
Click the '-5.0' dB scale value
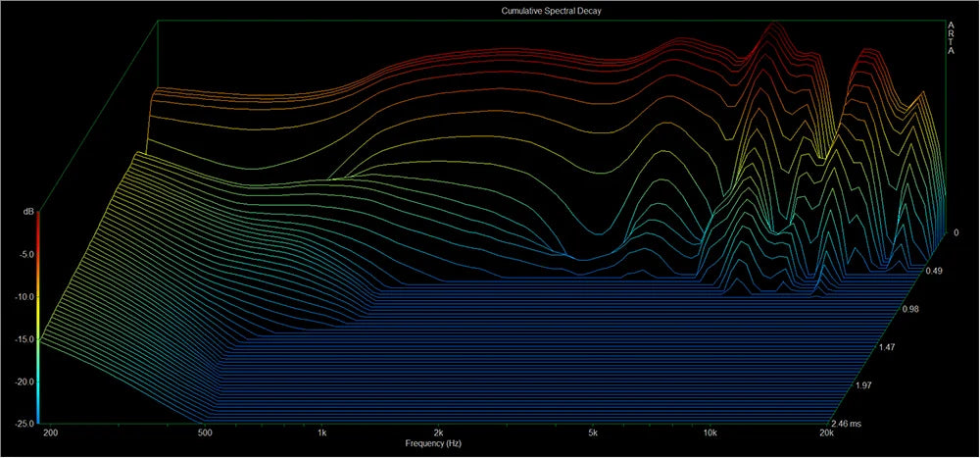[24, 255]
